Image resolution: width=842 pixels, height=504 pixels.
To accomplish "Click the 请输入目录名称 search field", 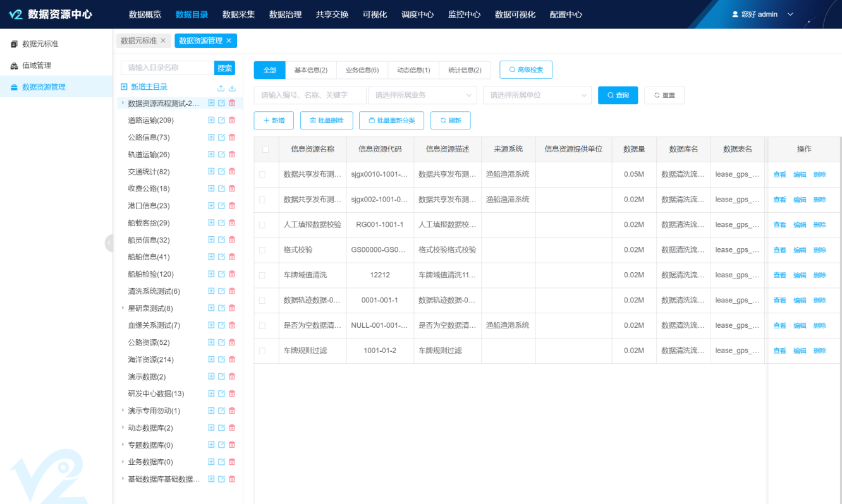I will coord(168,68).
